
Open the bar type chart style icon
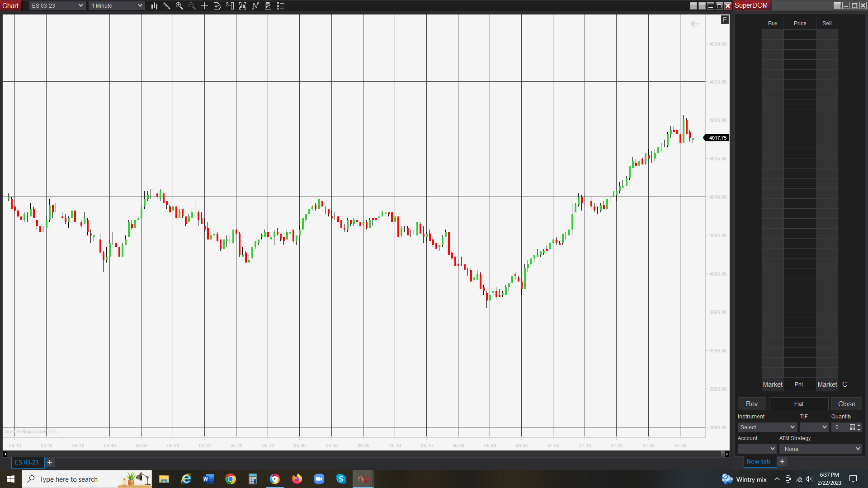pyautogui.click(x=154, y=6)
